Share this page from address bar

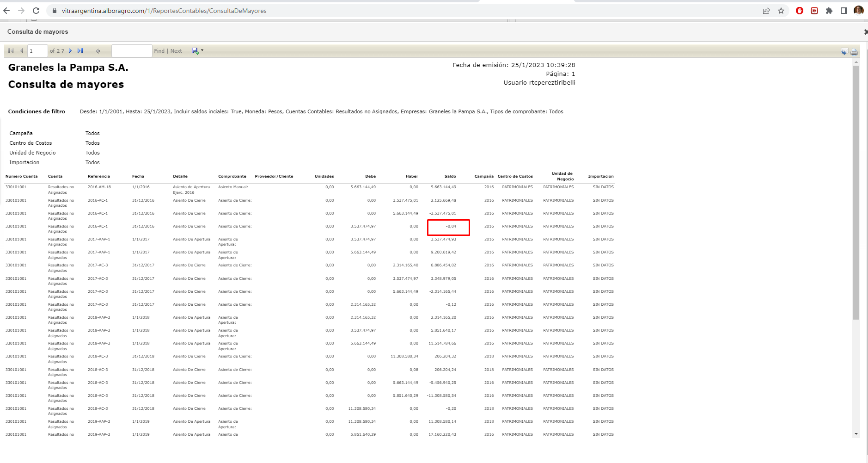(x=766, y=11)
